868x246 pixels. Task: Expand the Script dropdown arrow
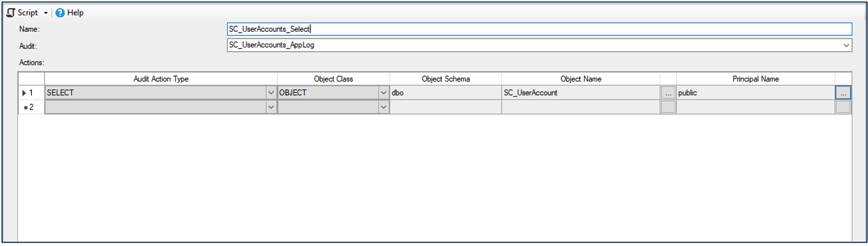point(46,13)
